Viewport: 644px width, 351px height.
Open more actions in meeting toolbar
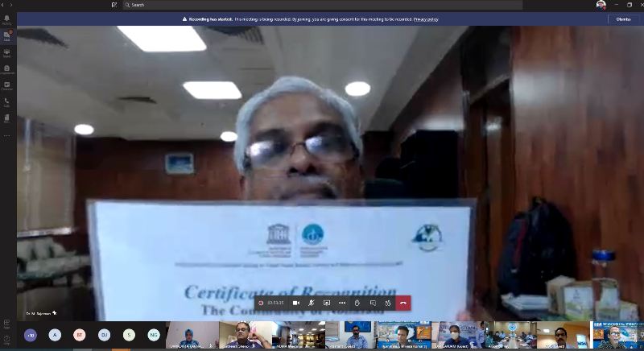[342, 303]
